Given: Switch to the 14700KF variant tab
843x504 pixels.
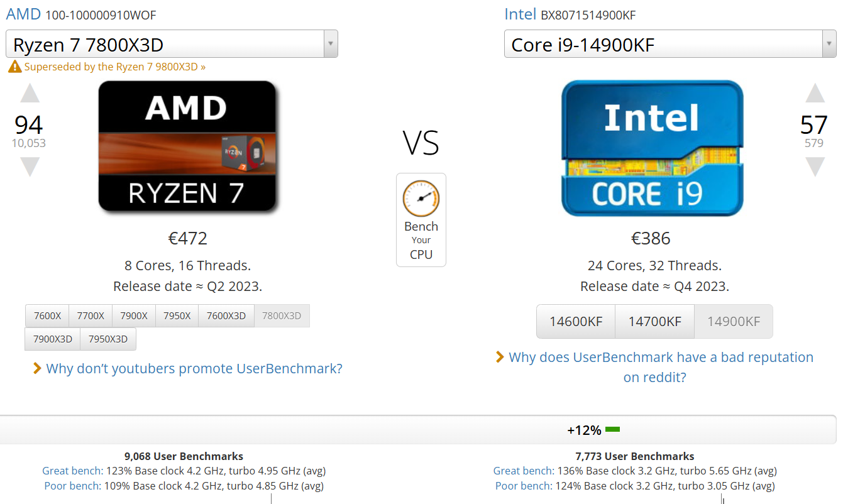Looking at the screenshot, I should pos(654,322).
